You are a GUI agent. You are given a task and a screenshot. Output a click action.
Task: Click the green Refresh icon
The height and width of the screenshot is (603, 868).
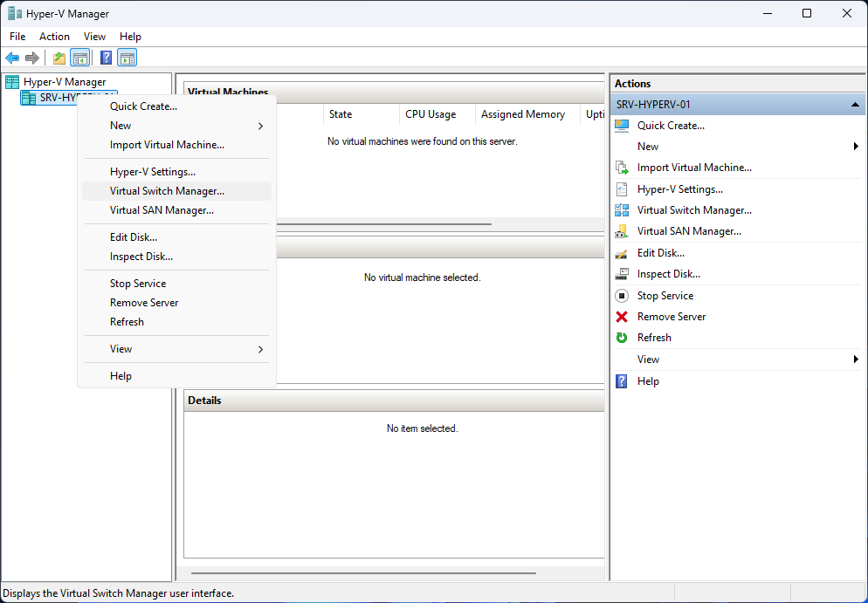(623, 337)
